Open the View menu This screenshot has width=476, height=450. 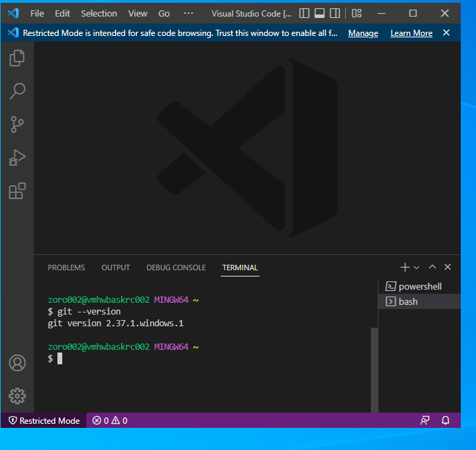tap(138, 14)
